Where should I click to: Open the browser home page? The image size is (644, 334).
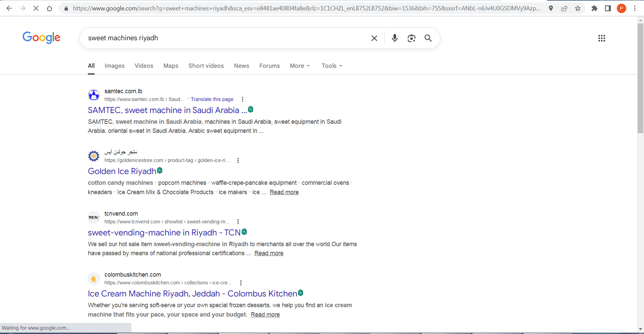click(x=49, y=8)
